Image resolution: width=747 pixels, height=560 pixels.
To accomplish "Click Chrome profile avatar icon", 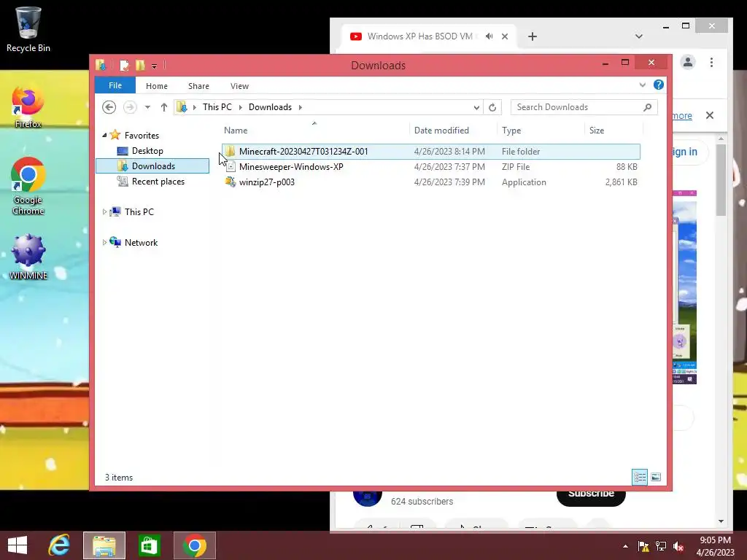I will 687,63.
